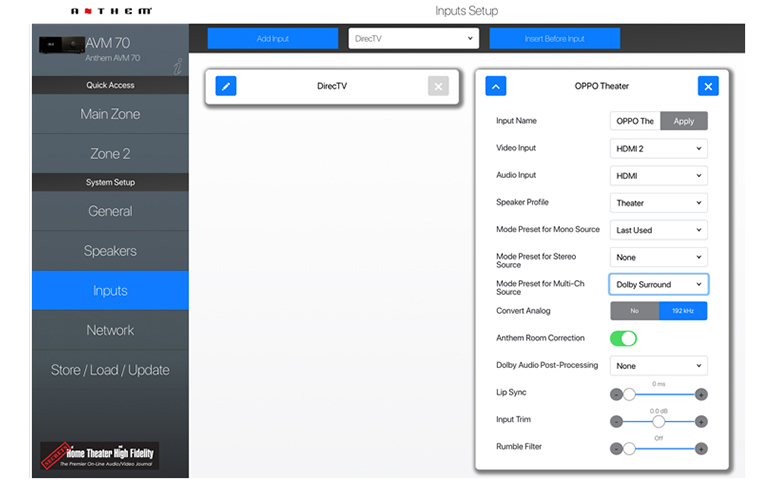This screenshot has width=774, height=480.
Task: Go to the Speakers setup section
Action: [110, 251]
